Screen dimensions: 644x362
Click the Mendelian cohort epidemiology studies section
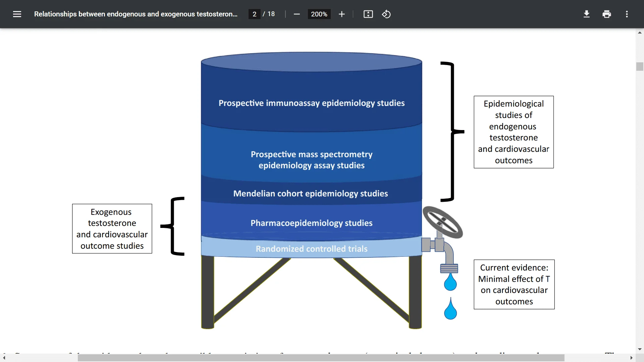point(311,193)
